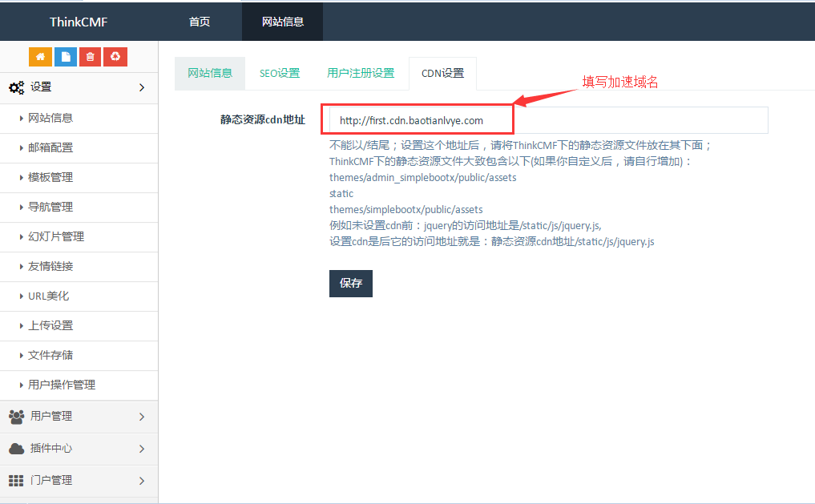Click the 'static' help text line
Viewport: 815px width, 504px height.
click(341, 193)
